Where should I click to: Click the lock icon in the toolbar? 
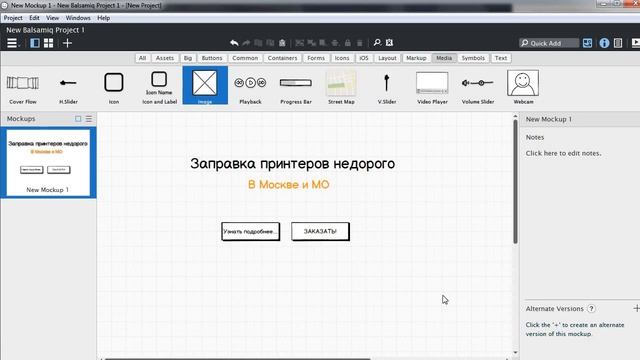point(347,42)
